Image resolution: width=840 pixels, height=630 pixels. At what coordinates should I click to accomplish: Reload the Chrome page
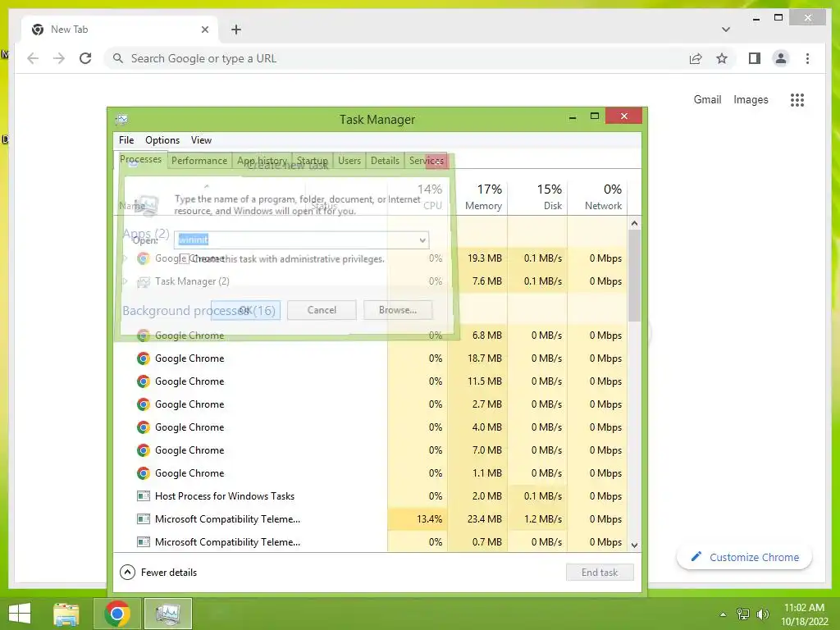(85, 58)
